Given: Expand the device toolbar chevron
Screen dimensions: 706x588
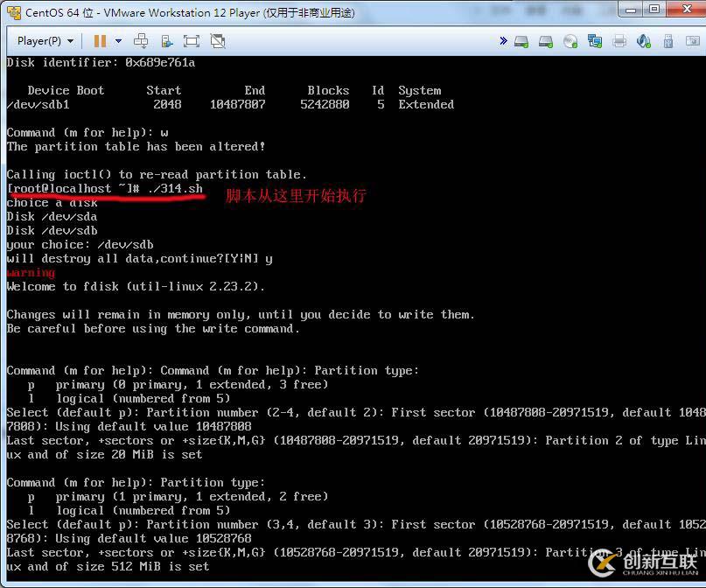Looking at the screenshot, I should (503, 41).
